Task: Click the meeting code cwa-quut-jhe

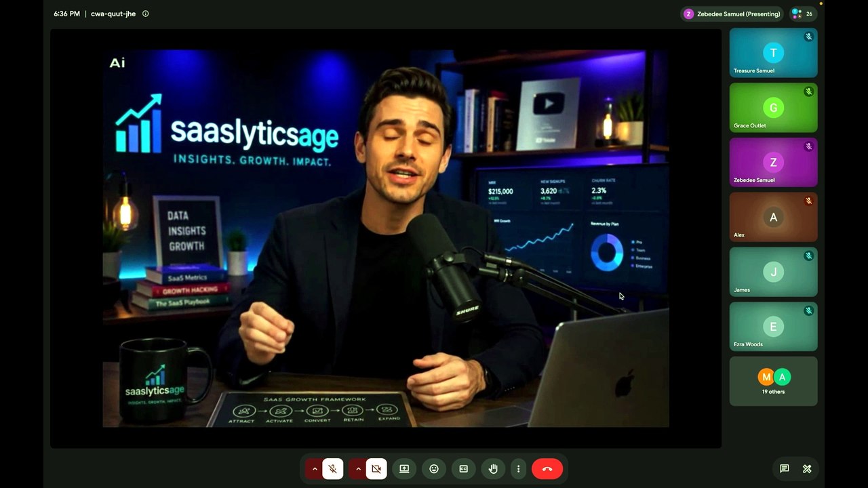Action: pos(113,14)
